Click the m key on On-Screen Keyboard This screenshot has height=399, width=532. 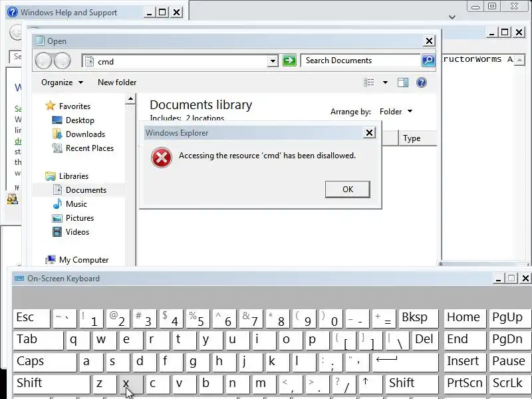click(x=264, y=384)
